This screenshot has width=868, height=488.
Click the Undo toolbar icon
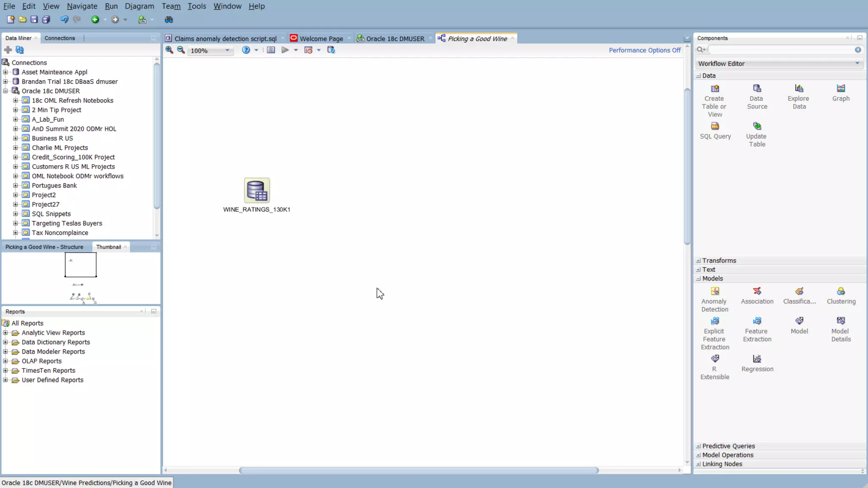click(x=64, y=19)
